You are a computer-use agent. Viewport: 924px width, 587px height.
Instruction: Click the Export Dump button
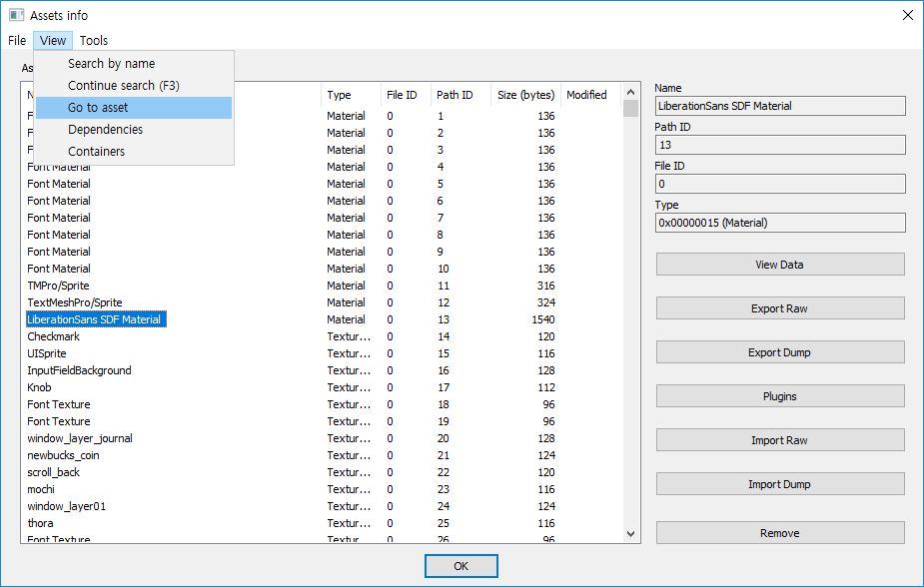point(779,351)
